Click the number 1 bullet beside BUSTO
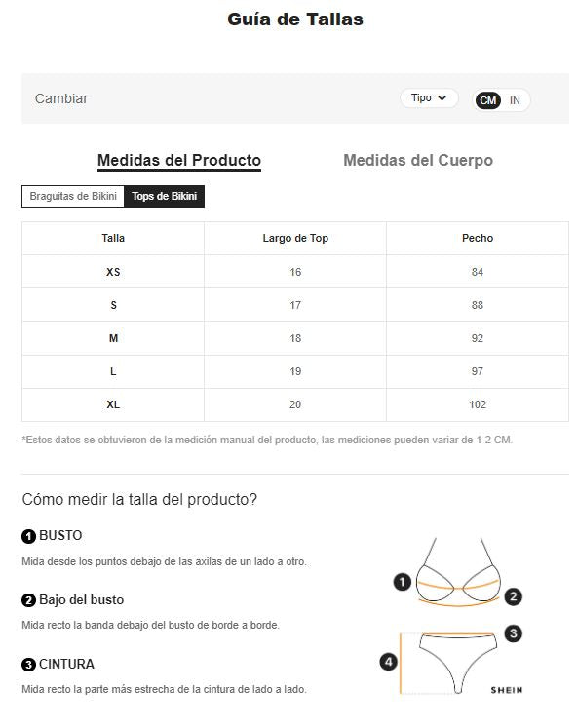The width and height of the screenshot is (577, 728). point(28,536)
